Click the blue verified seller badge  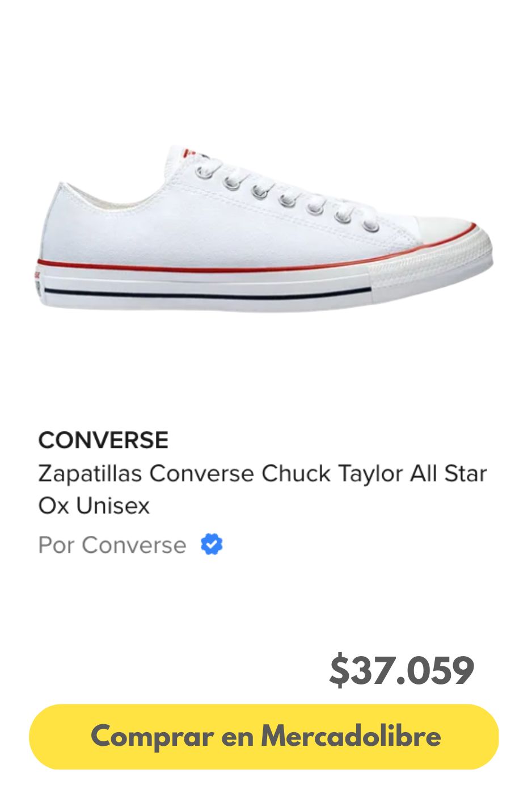click(212, 545)
